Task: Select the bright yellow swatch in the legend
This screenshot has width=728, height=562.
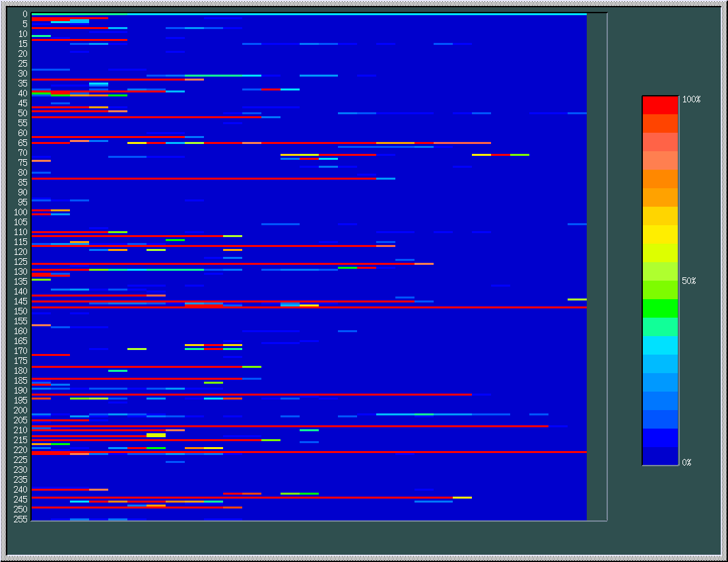Action: [660, 234]
